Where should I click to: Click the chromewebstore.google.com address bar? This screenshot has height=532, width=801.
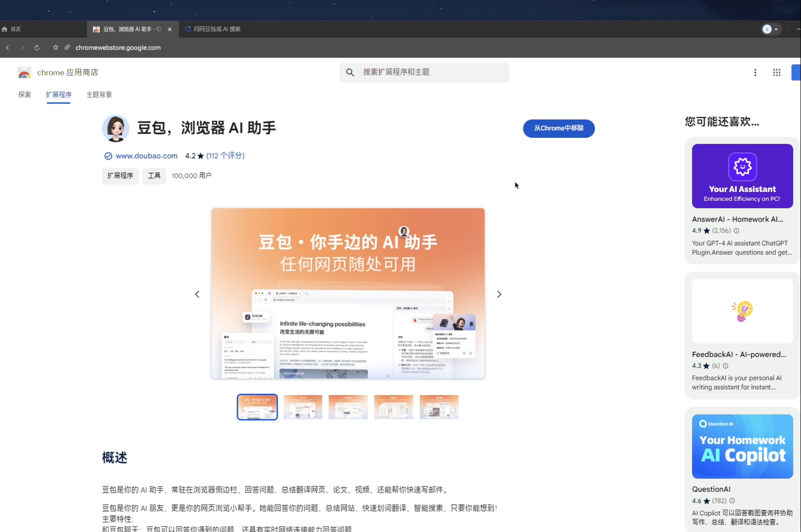(x=118, y=48)
